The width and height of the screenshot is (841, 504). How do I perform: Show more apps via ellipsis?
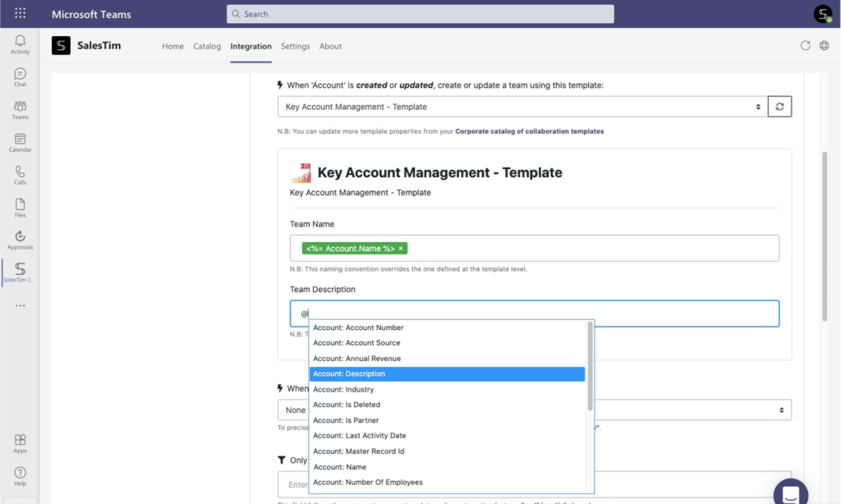coord(20,305)
